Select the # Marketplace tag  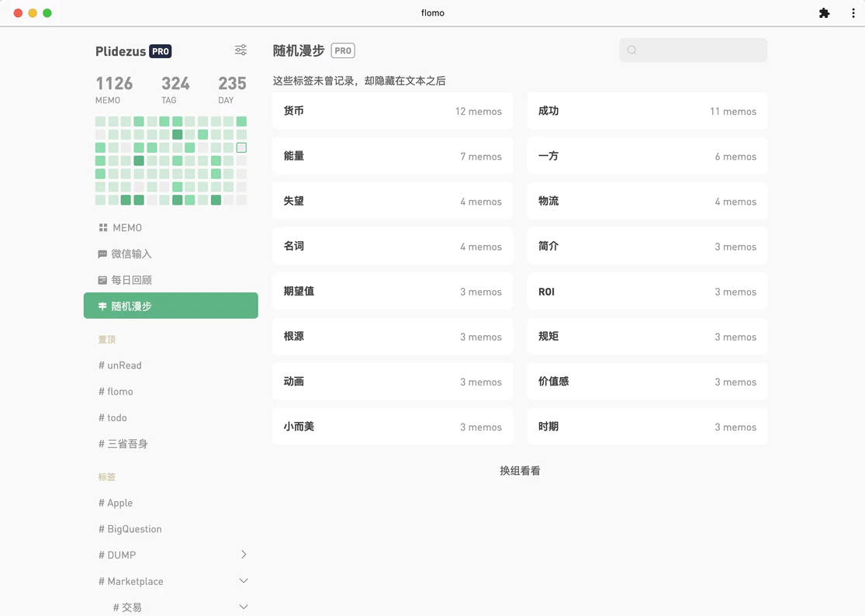(131, 581)
